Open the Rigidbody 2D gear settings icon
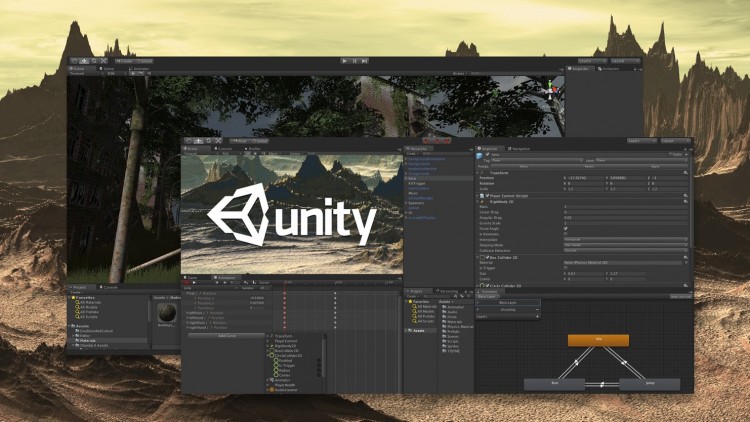 [x=686, y=203]
